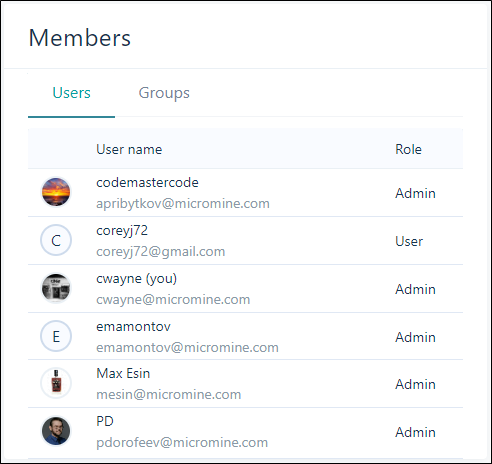The width and height of the screenshot is (492, 464).
Task: Click the Role column header
Action: 408,149
